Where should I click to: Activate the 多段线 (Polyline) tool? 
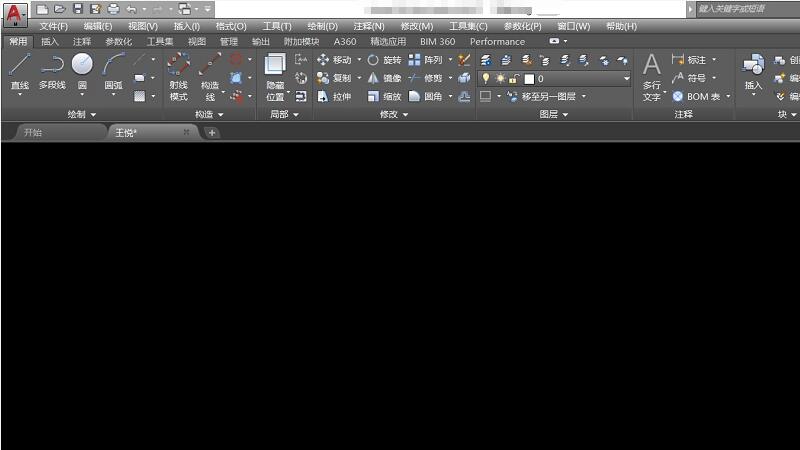pyautogui.click(x=52, y=72)
